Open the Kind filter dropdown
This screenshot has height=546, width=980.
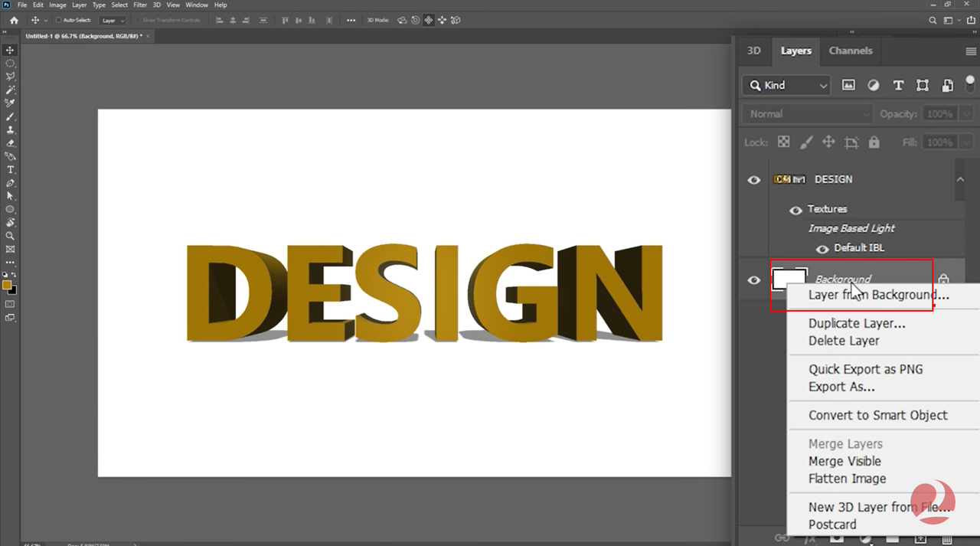tap(786, 85)
